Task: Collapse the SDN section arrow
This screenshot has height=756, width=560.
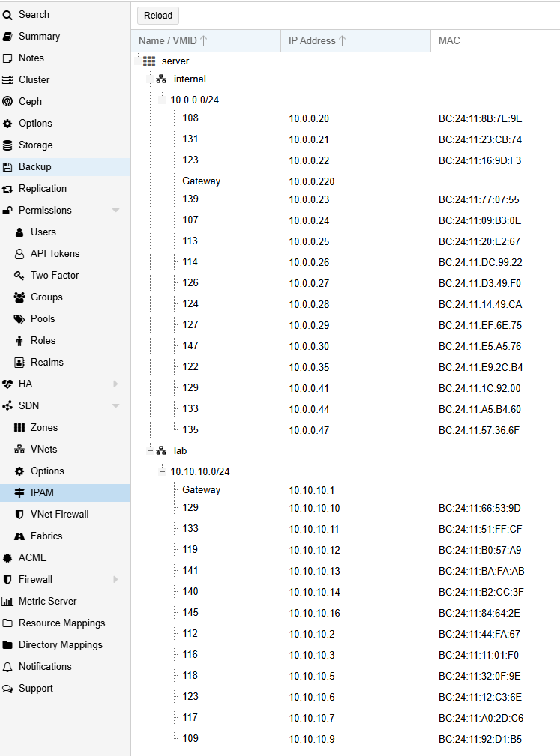Action: [115, 405]
